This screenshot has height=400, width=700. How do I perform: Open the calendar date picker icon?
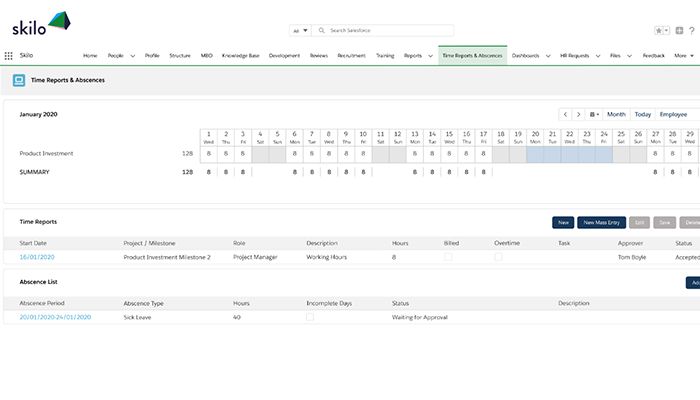tap(594, 115)
